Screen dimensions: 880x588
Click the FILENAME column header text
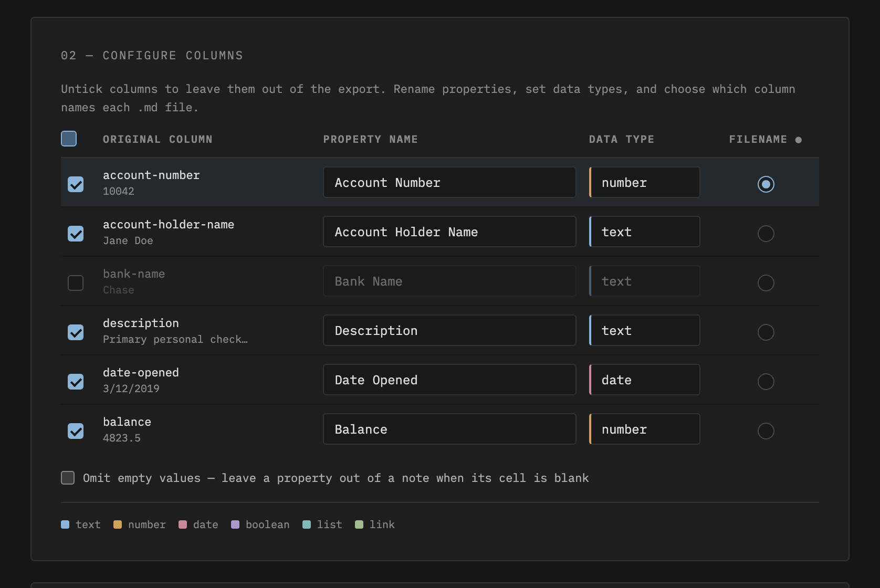coord(758,139)
